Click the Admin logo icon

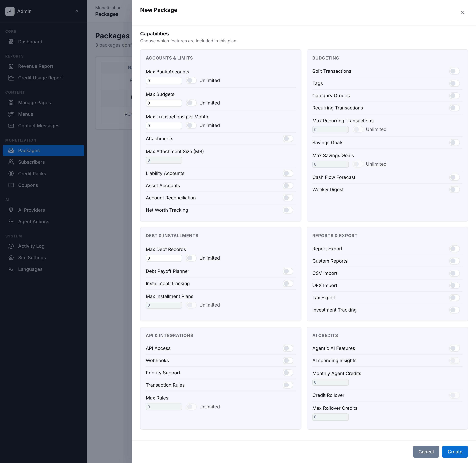pyautogui.click(x=10, y=11)
